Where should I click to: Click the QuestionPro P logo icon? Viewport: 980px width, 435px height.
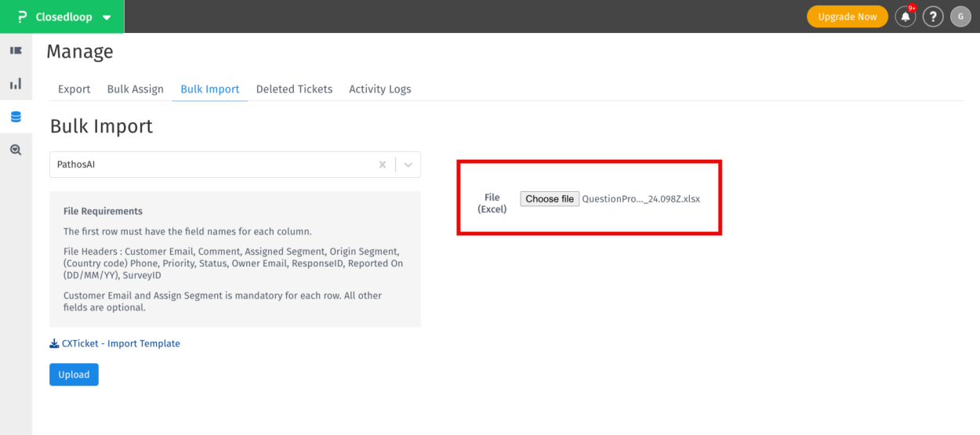pyautogui.click(x=22, y=16)
